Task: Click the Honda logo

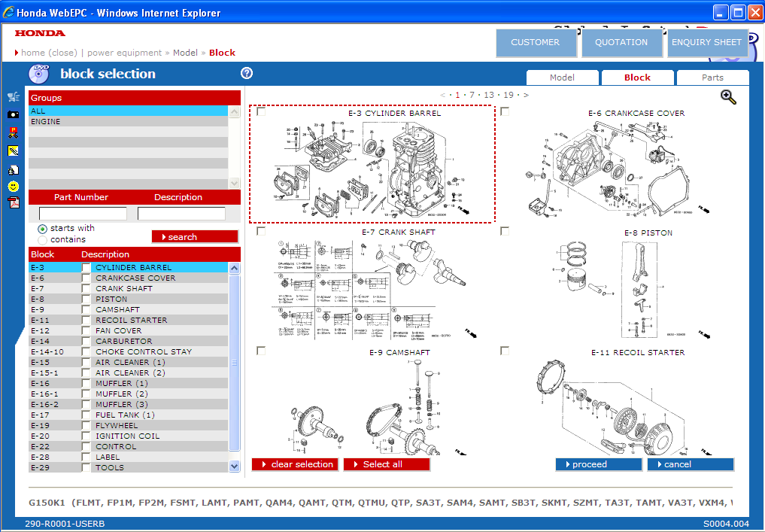Action: (x=40, y=33)
